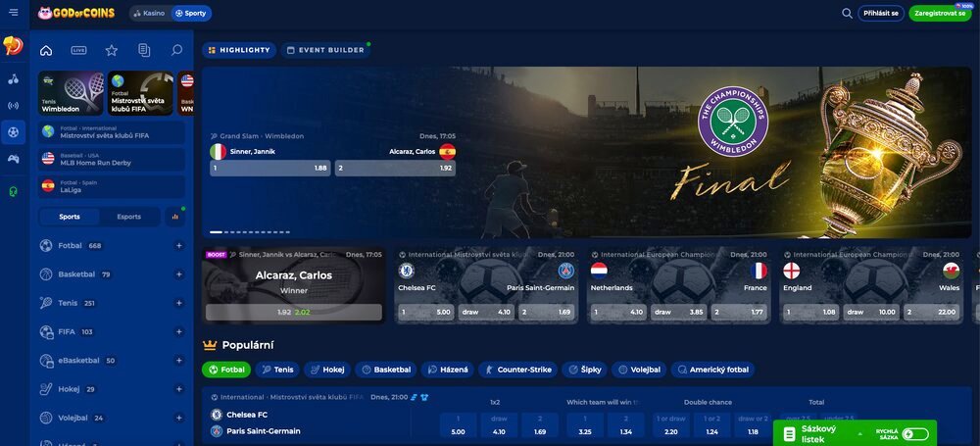Open support headset icon in left rail
The width and height of the screenshot is (980, 446).
point(14,191)
